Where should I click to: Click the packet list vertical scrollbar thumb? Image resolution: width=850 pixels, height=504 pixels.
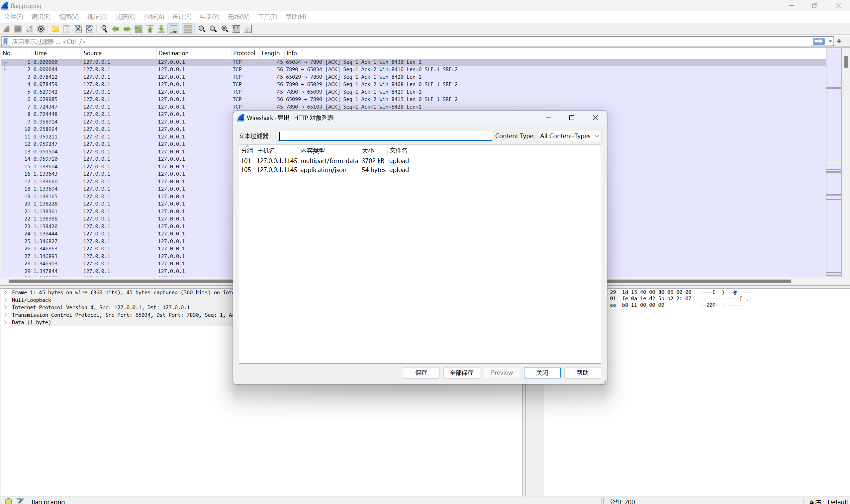pos(846,62)
